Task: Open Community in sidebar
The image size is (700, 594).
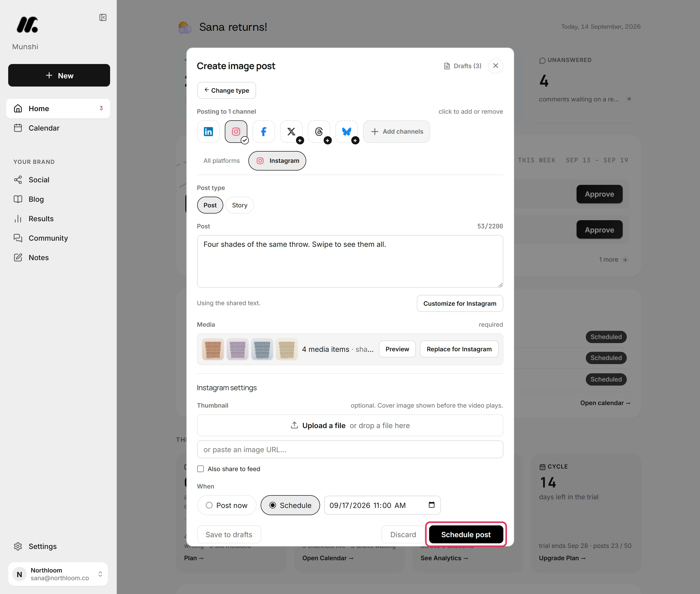Action: [58, 238]
